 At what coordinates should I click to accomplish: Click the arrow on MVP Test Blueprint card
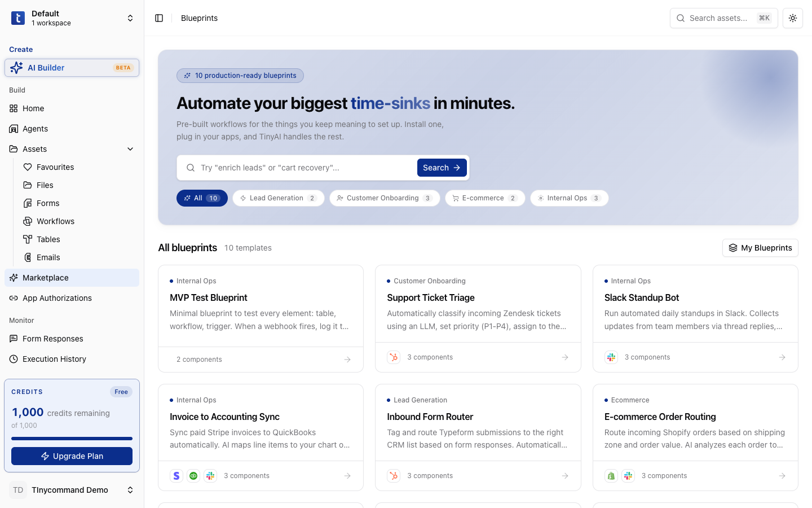[347, 360]
